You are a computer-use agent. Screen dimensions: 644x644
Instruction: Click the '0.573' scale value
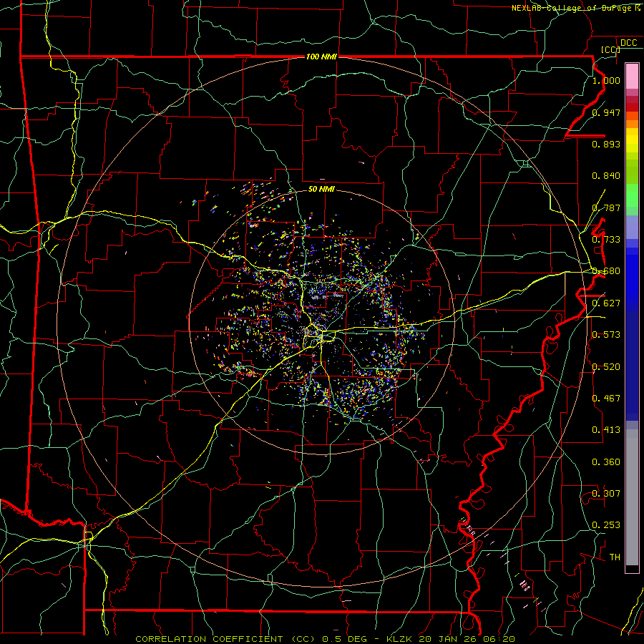coord(606,335)
